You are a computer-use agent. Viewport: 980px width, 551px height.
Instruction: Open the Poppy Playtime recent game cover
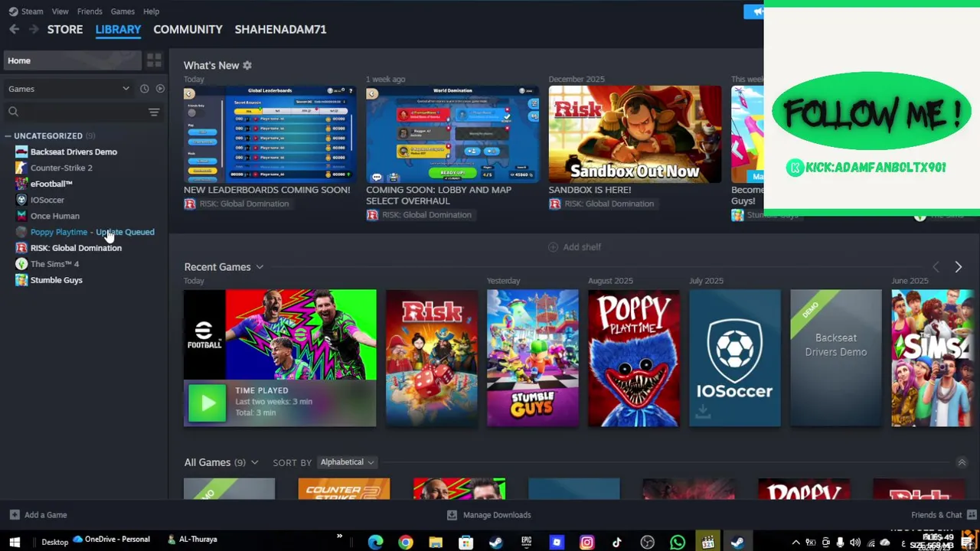[634, 357]
